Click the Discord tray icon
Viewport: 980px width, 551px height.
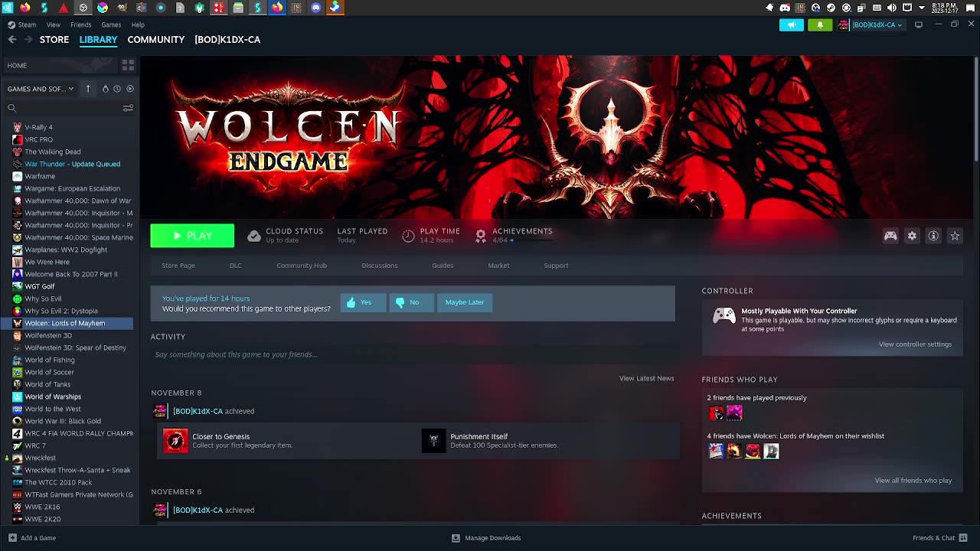click(x=785, y=8)
